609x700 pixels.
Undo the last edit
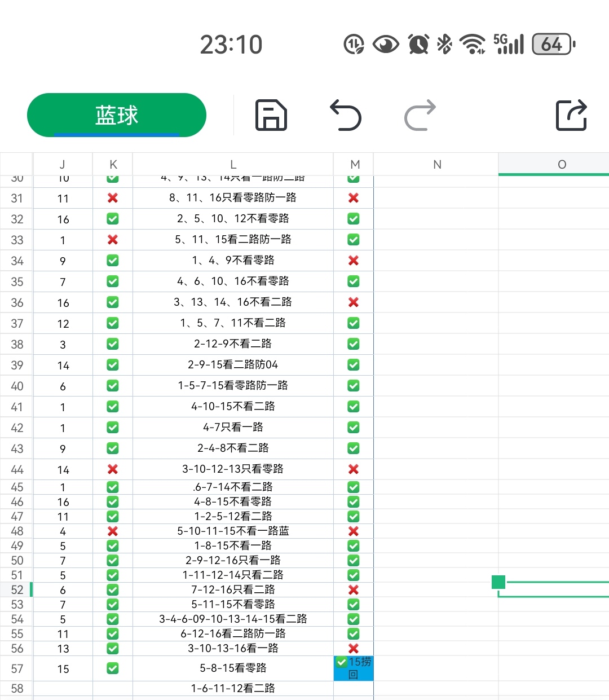pyautogui.click(x=346, y=116)
